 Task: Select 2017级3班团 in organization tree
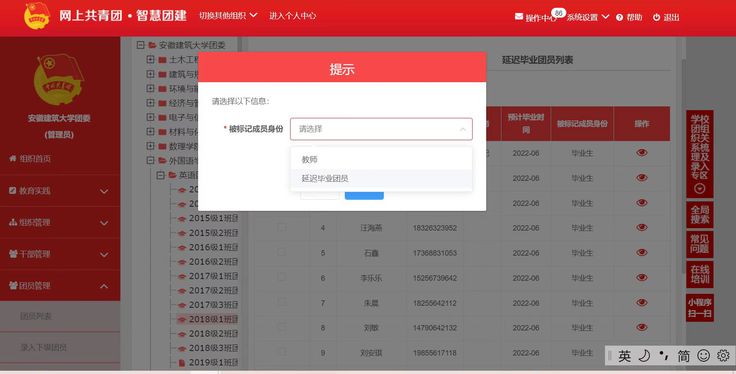coord(213,305)
